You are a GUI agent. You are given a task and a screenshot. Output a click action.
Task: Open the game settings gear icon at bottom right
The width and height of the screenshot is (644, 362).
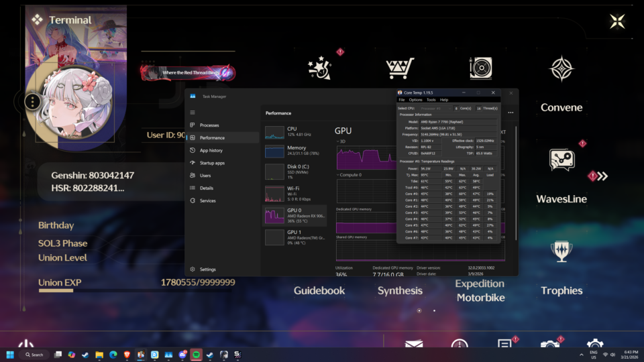pos(595,344)
